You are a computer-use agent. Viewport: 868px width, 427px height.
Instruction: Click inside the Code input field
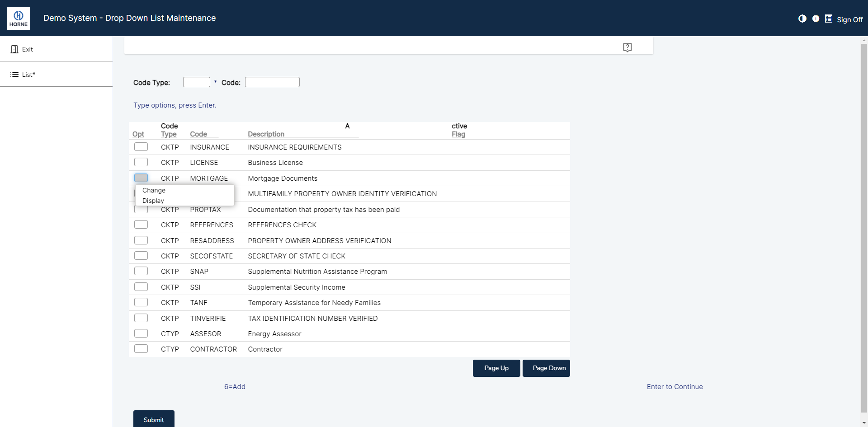[272, 82]
